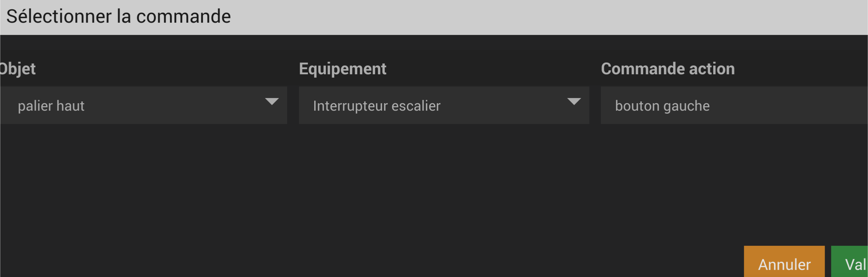Select the "palier haut" value text
The width and height of the screenshot is (868, 277).
tap(51, 106)
